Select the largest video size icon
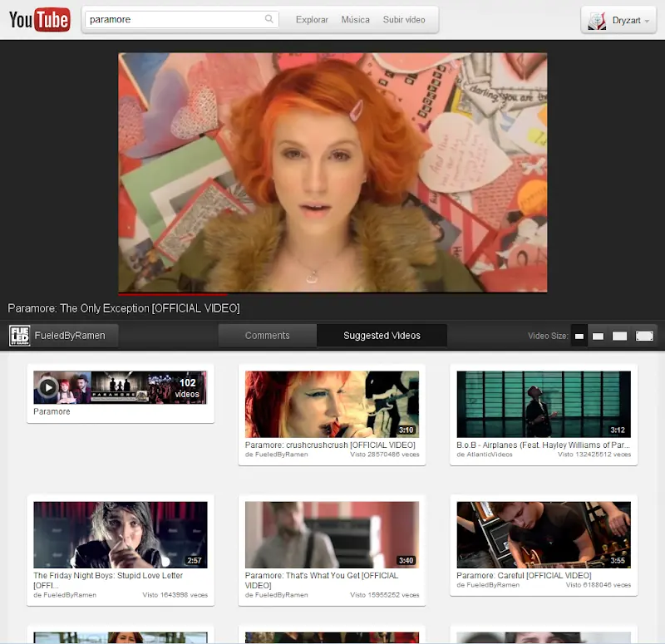 click(644, 337)
